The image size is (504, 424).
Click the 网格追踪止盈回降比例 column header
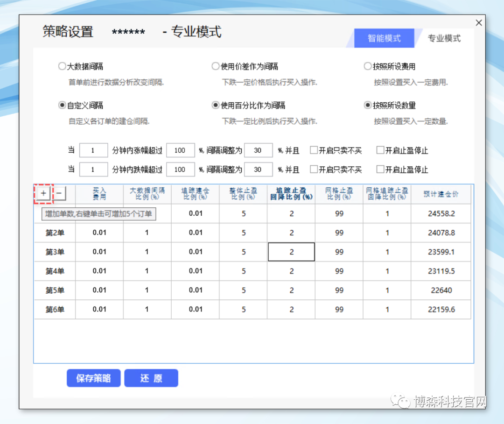pos(387,194)
